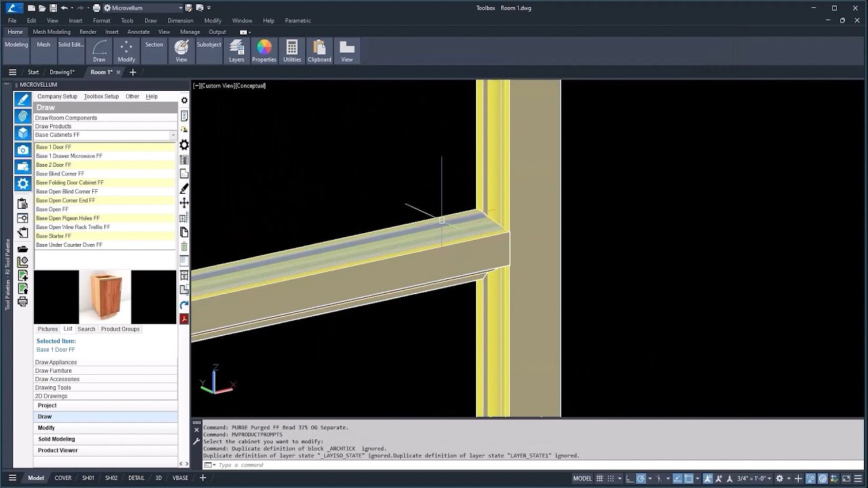Click the Solid Modeling button
The height and width of the screenshot is (488, 868).
(x=105, y=439)
